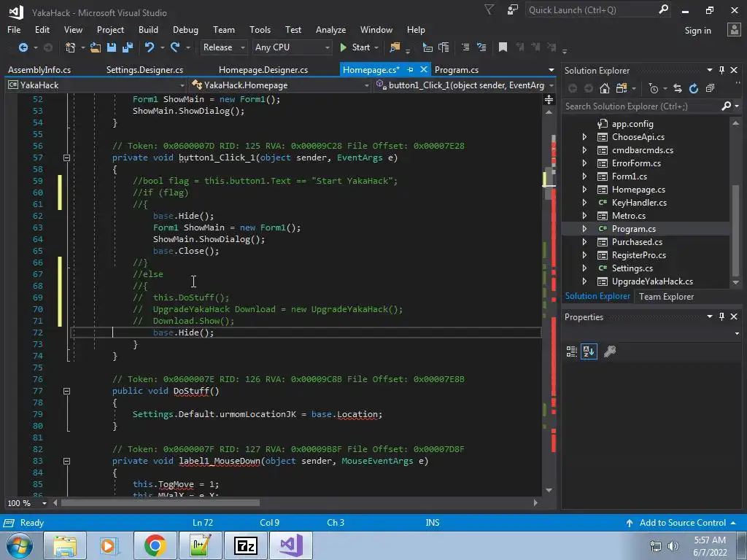
Task: Toggle Properties panel auto-hide pushpin
Action: pyautogui.click(x=721, y=316)
